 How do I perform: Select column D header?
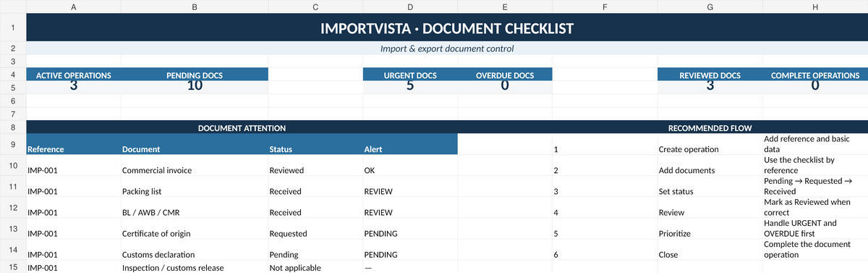point(410,7)
